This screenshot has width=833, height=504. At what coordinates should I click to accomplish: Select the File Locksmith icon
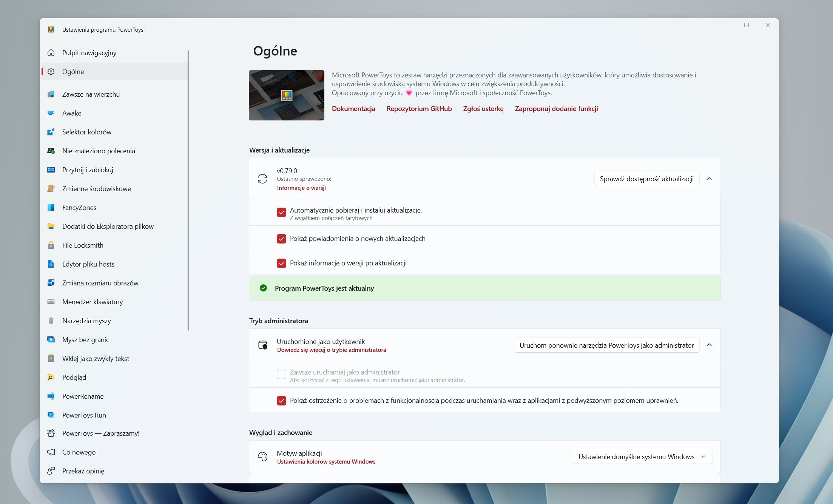(51, 245)
